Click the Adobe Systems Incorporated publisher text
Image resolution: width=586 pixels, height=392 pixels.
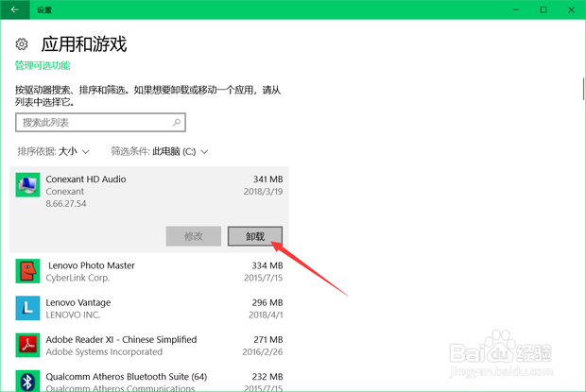[104, 351]
